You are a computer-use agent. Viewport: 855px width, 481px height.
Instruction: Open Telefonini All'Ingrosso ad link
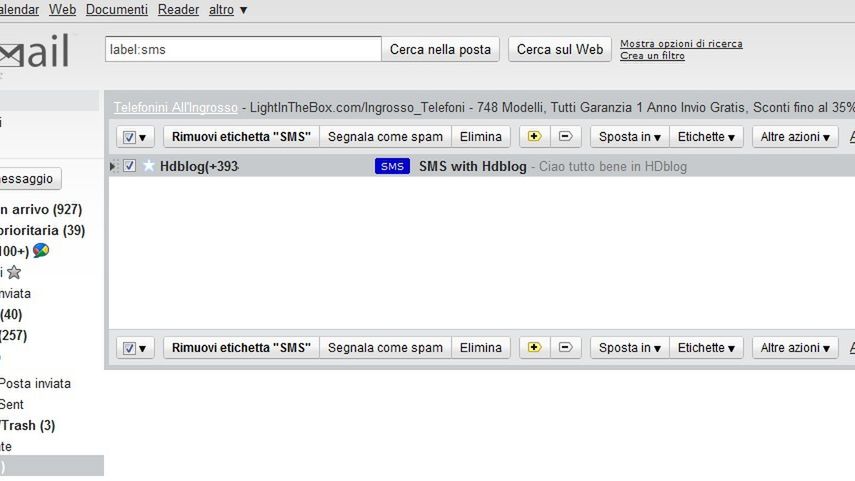176,107
